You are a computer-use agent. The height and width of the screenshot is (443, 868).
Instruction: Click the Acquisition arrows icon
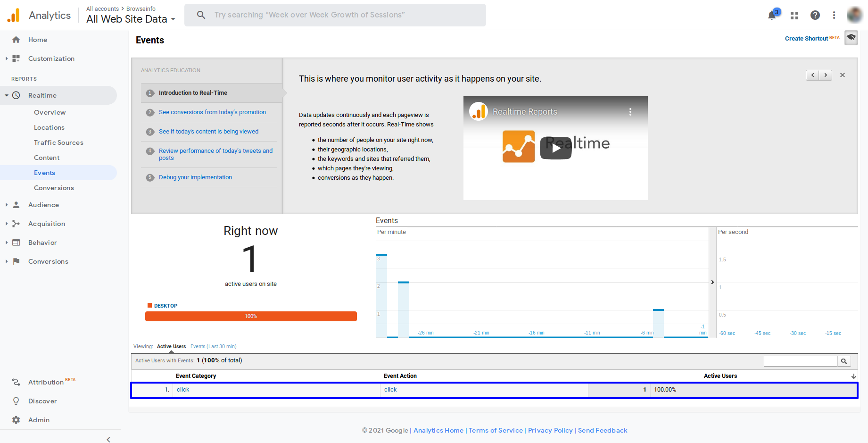coord(16,224)
